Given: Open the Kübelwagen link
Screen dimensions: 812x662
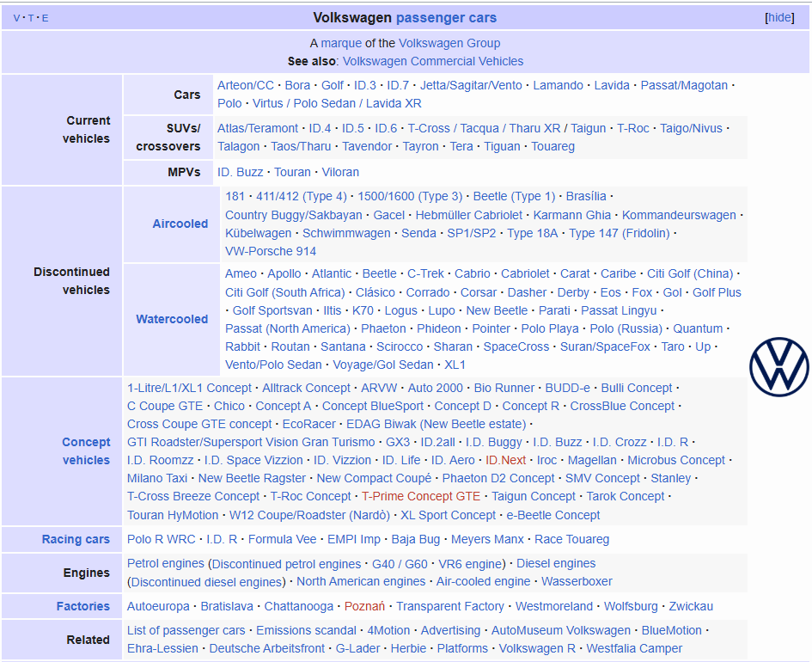Looking at the screenshot, I should click(x=258, y=233).
